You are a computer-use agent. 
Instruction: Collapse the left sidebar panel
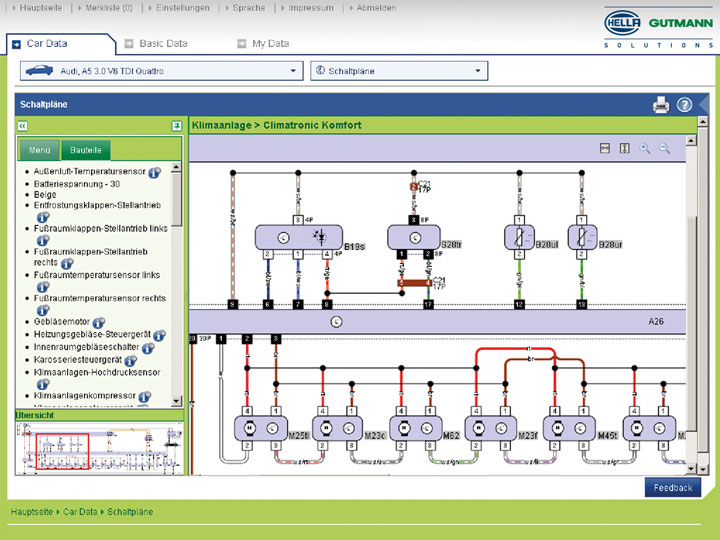click(22, 126)
